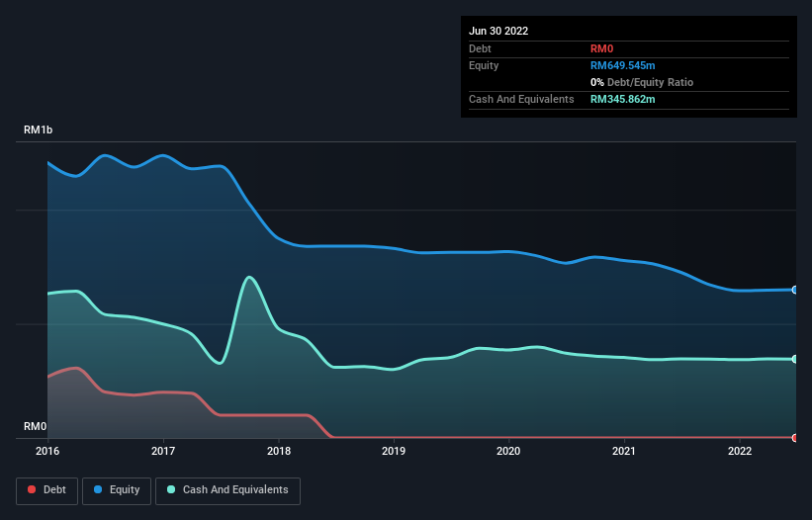Viewport: 812px width, 520px height.
Task: Click the RM649.545m equity value
Action: (x=622, y=65)
